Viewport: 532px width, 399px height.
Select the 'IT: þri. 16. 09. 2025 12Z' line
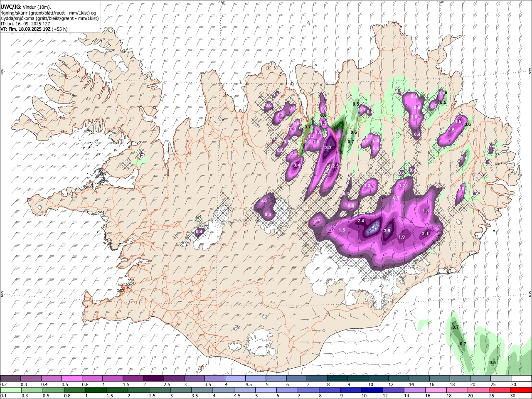(x=25, y=24)
